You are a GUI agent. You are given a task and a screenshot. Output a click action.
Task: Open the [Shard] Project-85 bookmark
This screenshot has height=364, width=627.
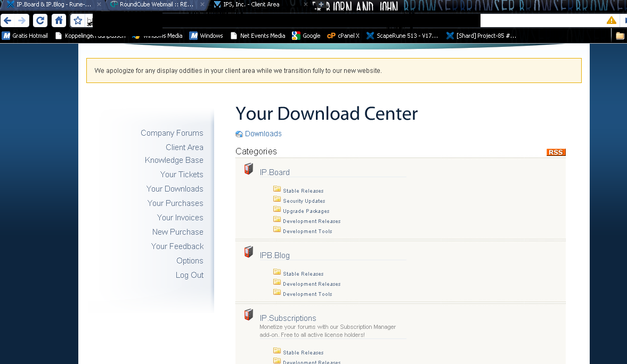tap(482, 36)
